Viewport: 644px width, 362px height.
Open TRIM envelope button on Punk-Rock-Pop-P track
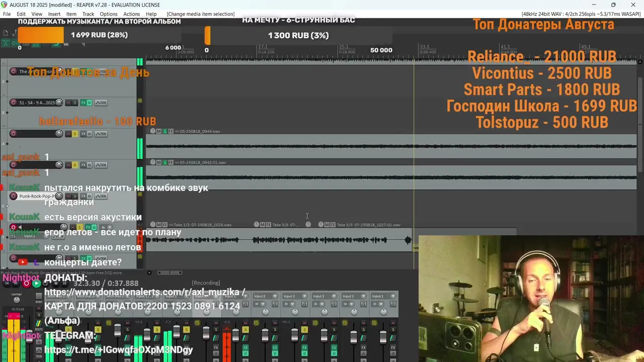tap(101, 196)
